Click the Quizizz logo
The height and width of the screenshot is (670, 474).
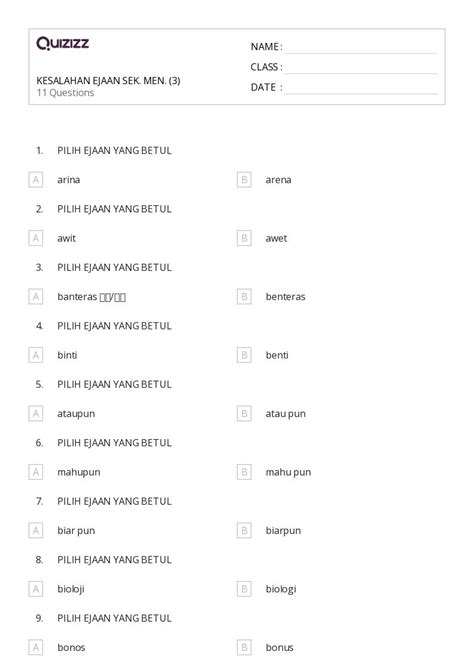[63, 43]
